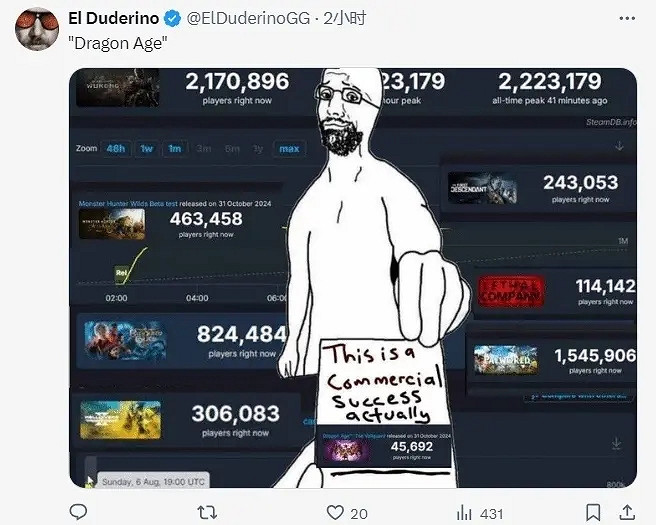
Task: Click the Lethal Company game logo
Action: coord(511,291)
